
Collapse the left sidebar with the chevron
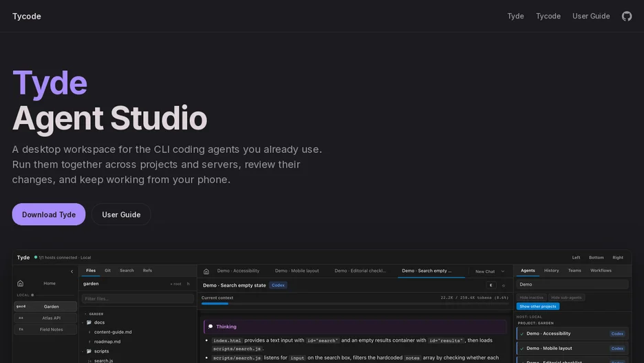pos(72,271)
